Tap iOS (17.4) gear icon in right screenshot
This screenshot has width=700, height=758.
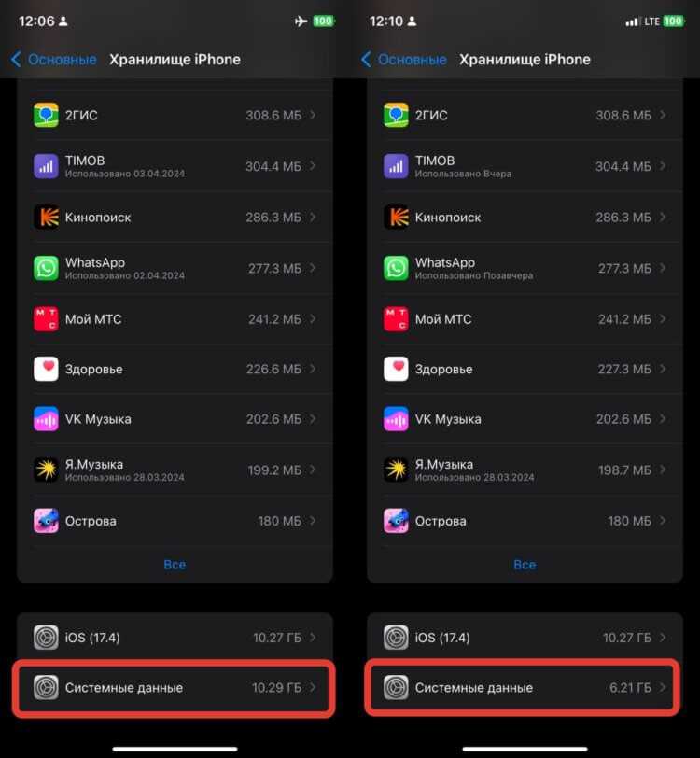[396, 638]
